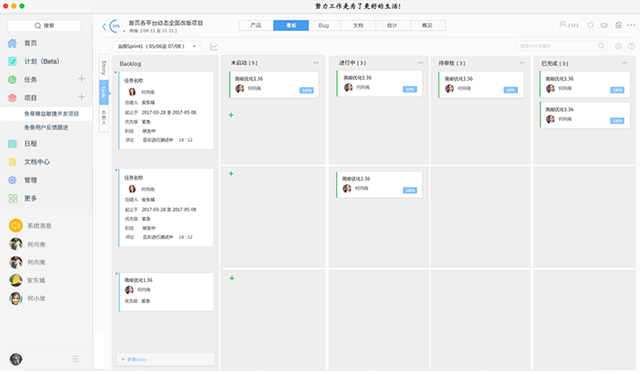Screen dimensions: 640x374
Task: Open the hamburger menu at sidebar bottom
Action: 76,359
